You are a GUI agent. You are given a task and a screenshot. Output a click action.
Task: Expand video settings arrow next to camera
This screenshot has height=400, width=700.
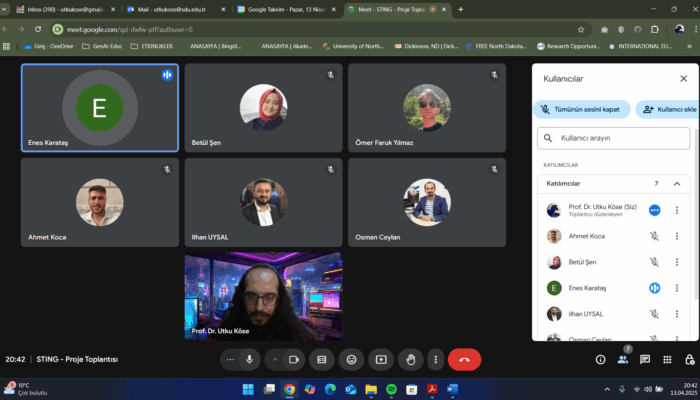[x=272, y=359]
